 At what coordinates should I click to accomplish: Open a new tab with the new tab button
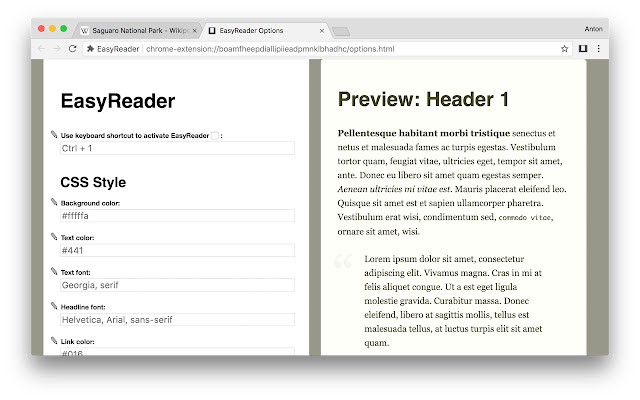click(341, 31)
